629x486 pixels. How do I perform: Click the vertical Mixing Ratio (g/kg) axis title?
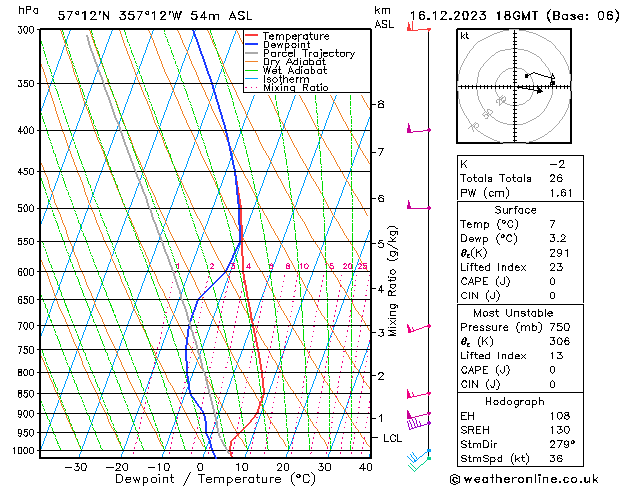(392, 281)
